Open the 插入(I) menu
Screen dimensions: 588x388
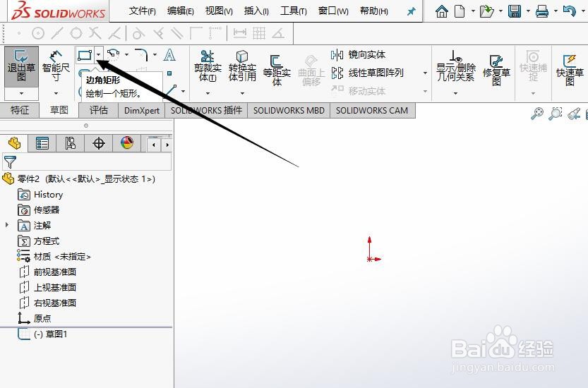click(256, 11)
